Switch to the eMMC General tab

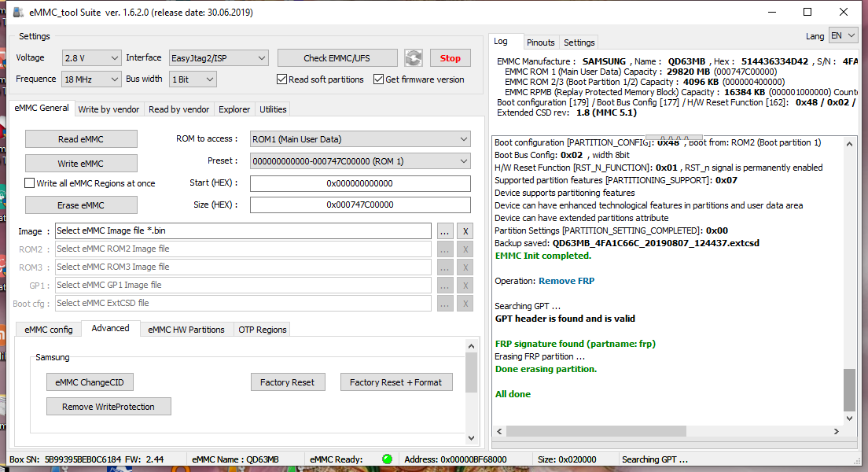42,108
